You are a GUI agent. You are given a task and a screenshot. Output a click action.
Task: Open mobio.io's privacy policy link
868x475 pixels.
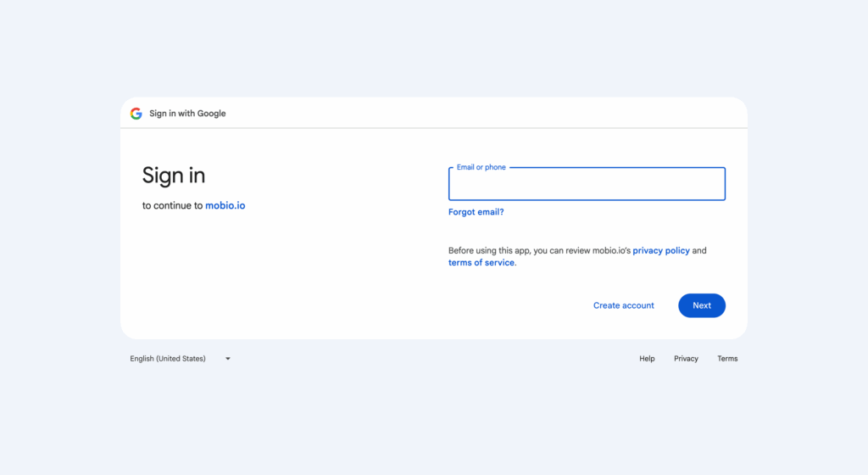tap(661, 251)
